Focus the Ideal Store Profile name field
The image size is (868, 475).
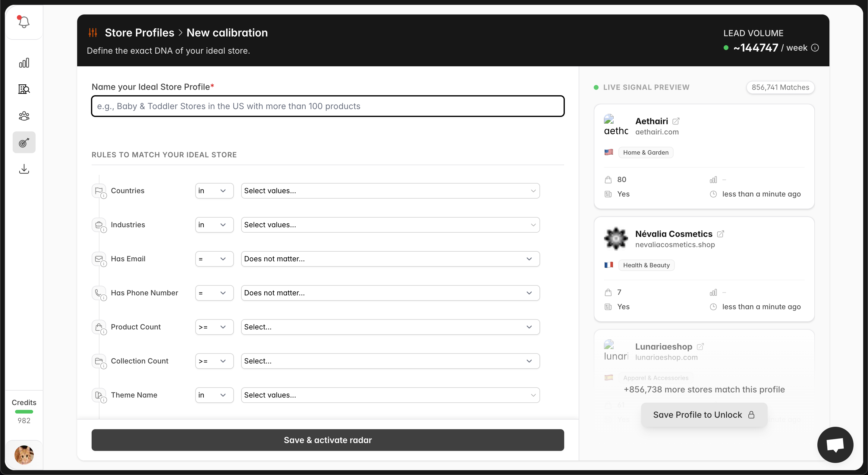328,106
